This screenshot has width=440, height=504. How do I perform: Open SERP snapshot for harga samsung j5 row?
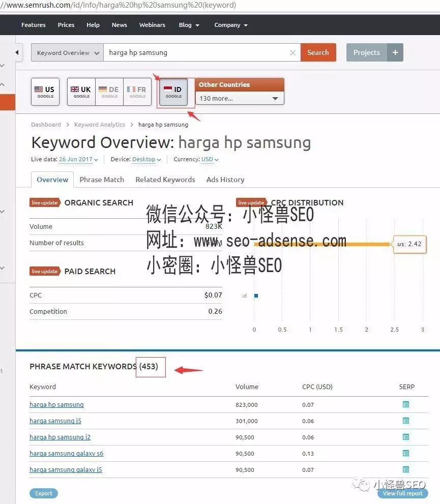[x=405, y=421]
